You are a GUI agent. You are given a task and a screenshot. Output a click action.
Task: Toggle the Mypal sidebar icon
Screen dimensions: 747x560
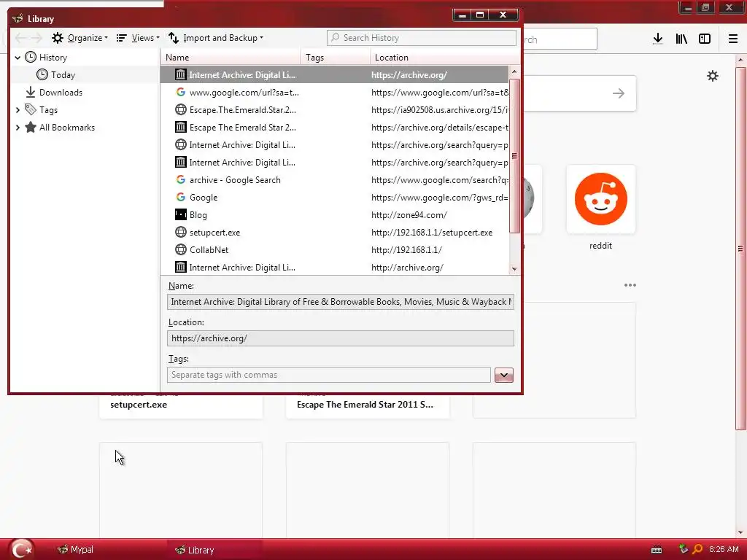tap(705, 39)
